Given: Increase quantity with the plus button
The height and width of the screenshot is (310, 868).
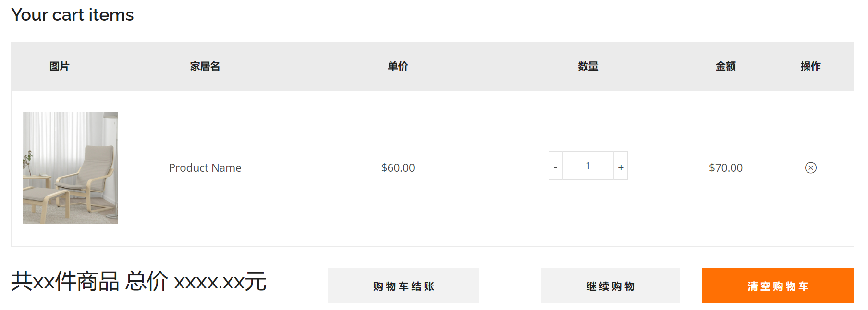Looking at the screenshot, I should coord(621,166).
